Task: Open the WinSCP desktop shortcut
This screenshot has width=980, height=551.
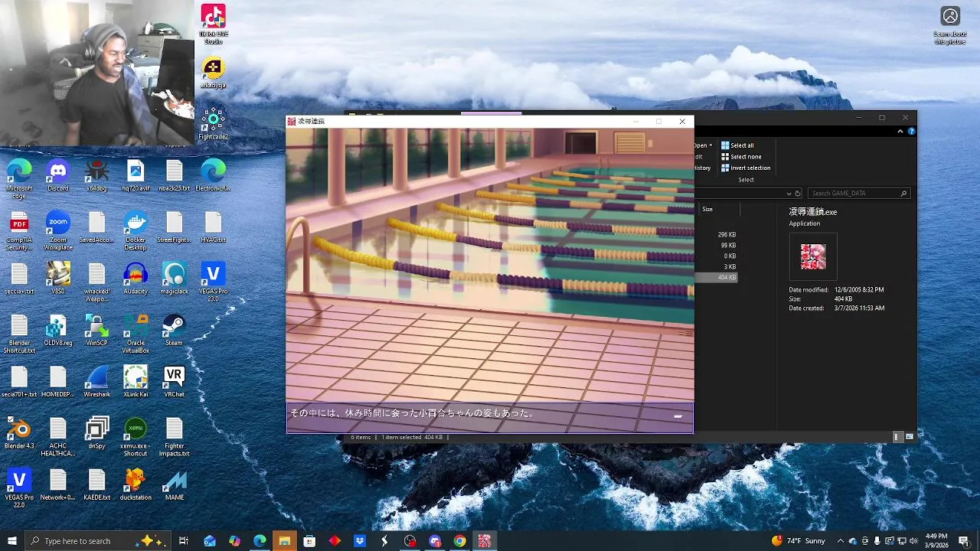Action: coord(96,331)
